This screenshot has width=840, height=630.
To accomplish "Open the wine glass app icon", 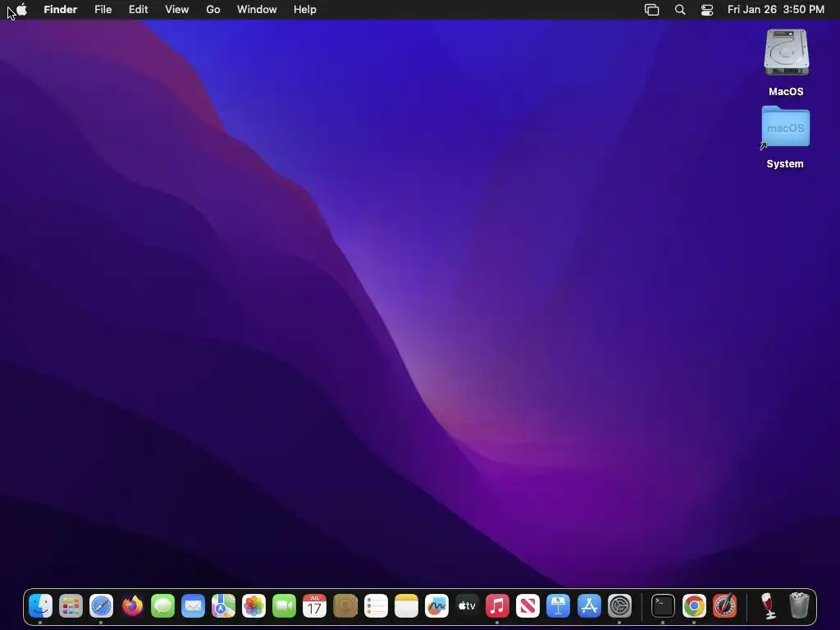I will click(x=768, y=606).
